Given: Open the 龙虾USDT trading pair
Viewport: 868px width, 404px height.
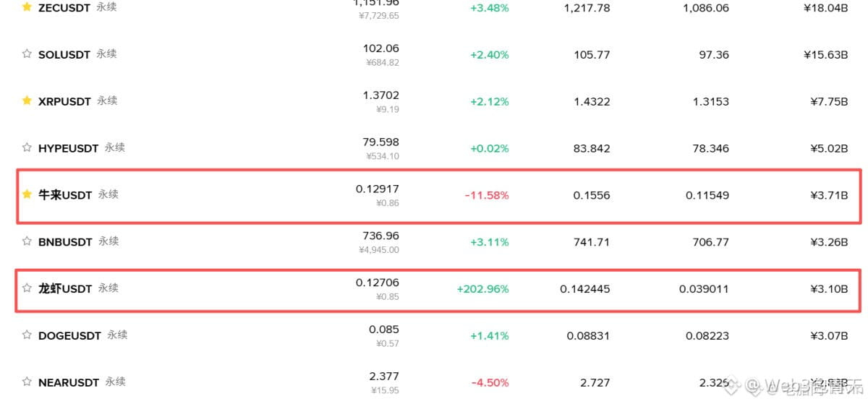Looking at the screenshot, I should [x=65, y=288].
